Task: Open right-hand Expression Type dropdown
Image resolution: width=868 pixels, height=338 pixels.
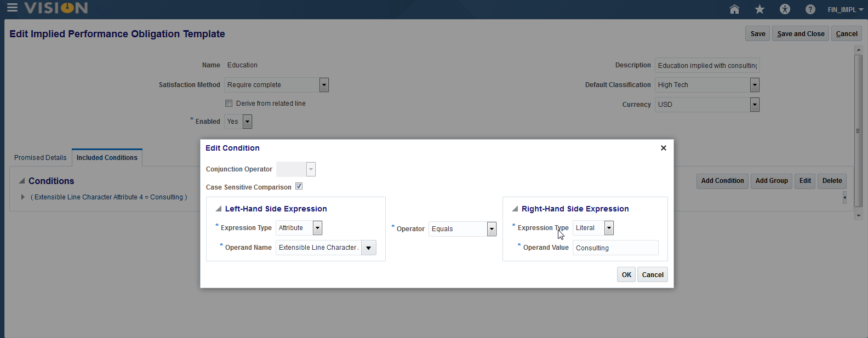Action: (609, 228)
